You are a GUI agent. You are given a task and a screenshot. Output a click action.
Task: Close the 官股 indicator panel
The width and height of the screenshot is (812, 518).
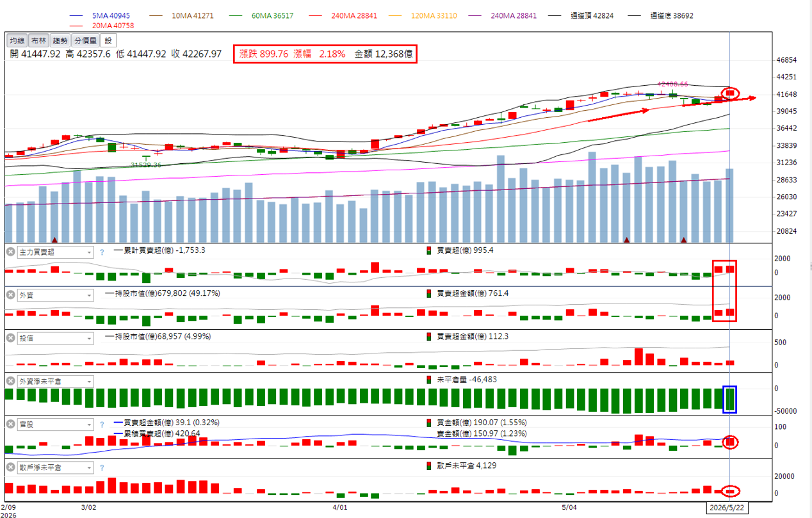[x=10, y=425]
